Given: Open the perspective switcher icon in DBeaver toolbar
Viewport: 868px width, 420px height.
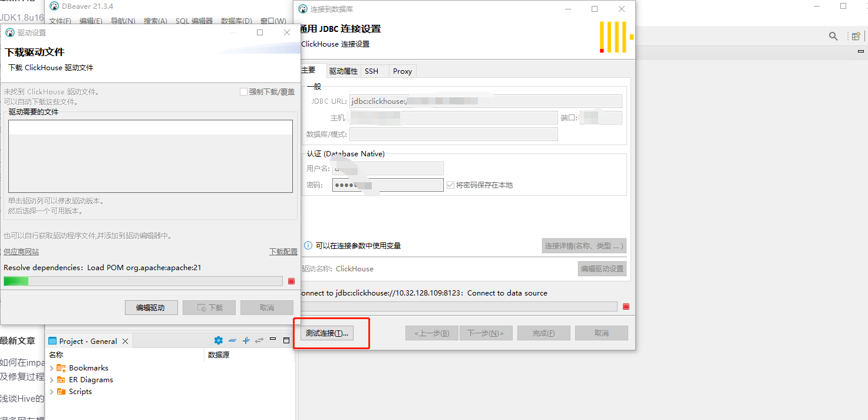Looking at the screenshot, I should [x=856, y=36].
